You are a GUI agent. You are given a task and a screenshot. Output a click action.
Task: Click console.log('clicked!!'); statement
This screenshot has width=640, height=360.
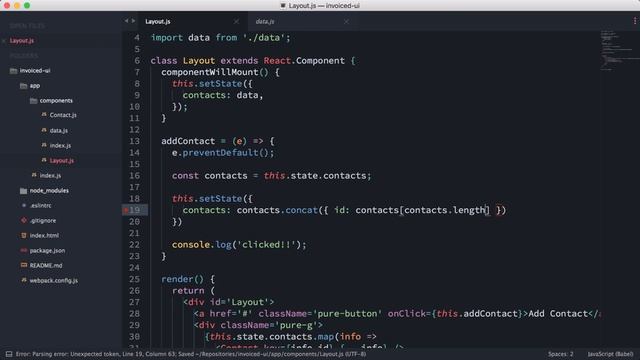[x=239, y=244]
